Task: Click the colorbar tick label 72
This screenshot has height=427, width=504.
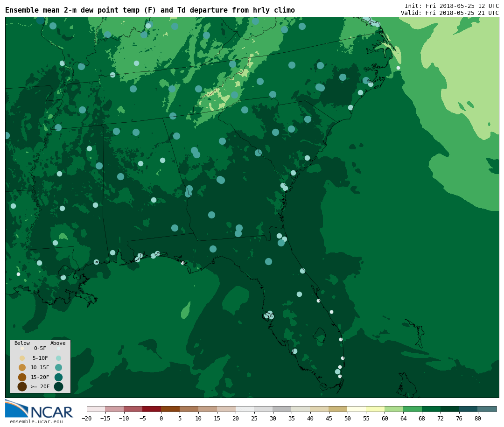Action: coord(441,418)
